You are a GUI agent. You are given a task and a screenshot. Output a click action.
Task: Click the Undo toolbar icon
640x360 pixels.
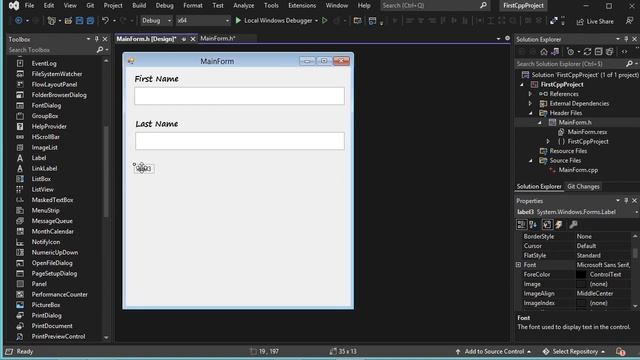pyautogui.click(x=105, y=20)
